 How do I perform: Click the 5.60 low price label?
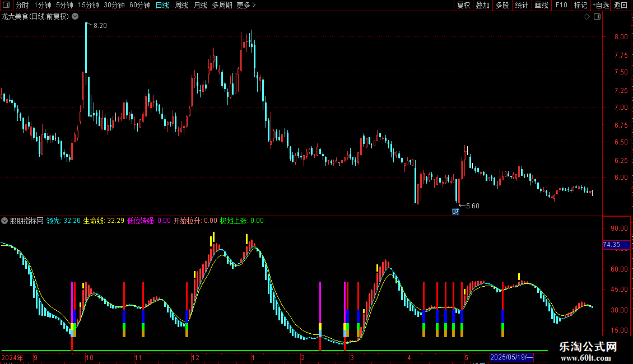point(472,206)
